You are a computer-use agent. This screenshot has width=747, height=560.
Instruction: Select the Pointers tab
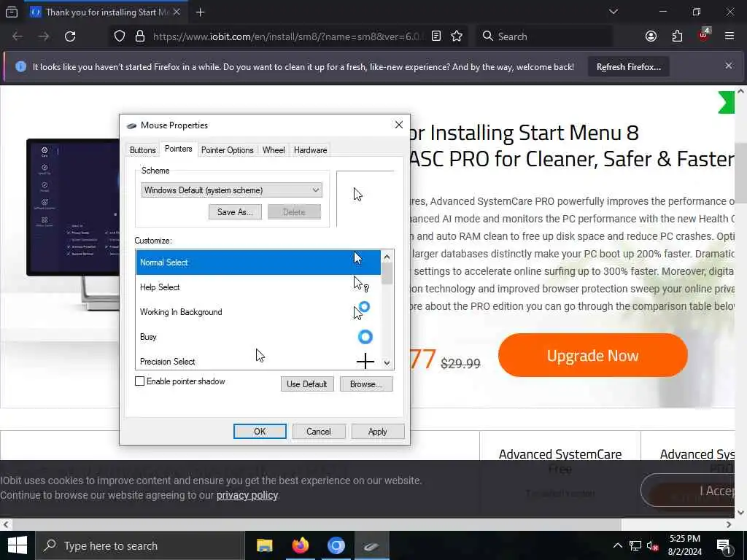pos(178,149)
